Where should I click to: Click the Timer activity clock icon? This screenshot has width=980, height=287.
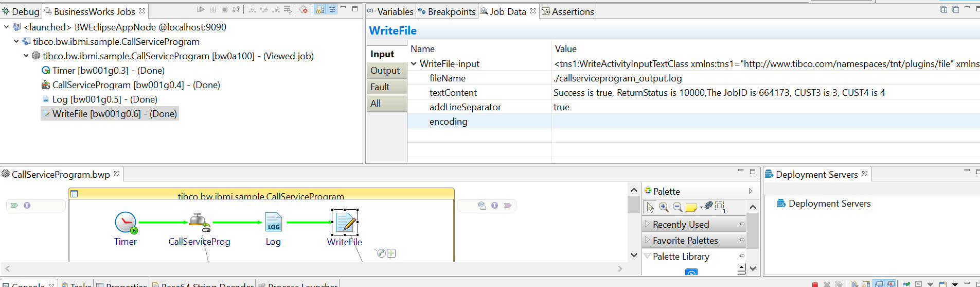coord(126,223)
